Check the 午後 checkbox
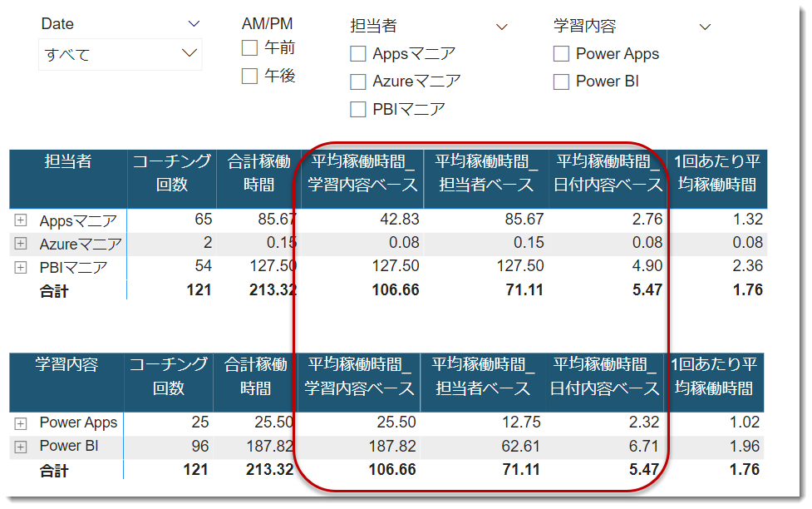This screenshot has width=812, height=509. click(249, 77)
